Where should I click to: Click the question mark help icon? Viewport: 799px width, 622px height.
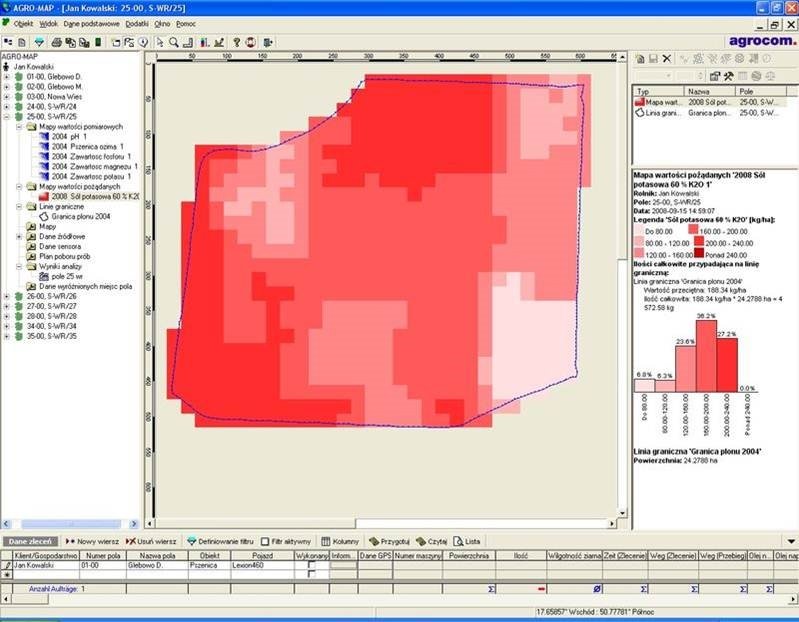click(x=236, y=42)
